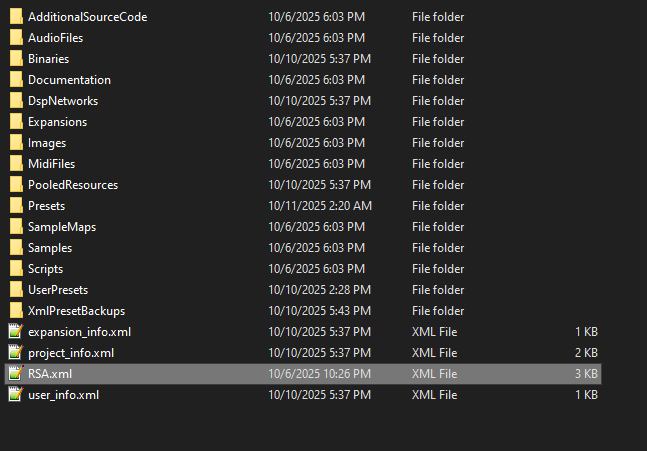This screenshot has width=647, height=451.
Task: Click the AudioFiles folder icon
Action: [x=15, y=38]
